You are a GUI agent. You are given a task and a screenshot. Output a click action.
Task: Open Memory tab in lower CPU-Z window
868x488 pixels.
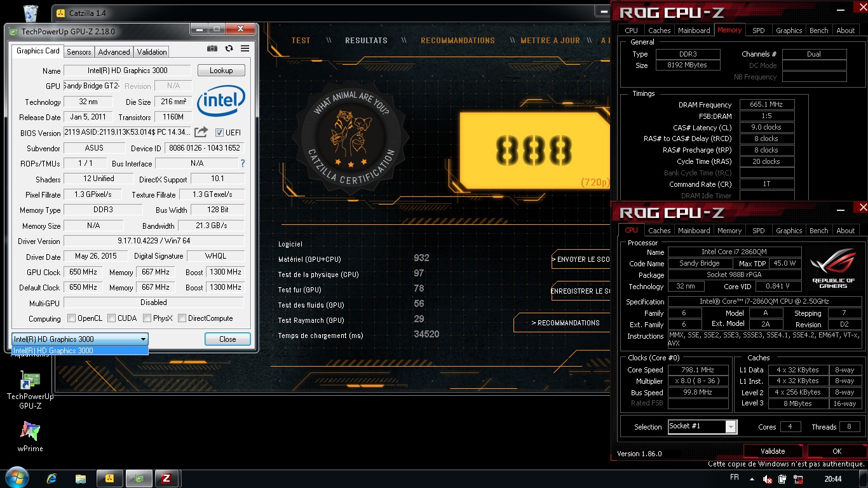click(x=729, y=231)
